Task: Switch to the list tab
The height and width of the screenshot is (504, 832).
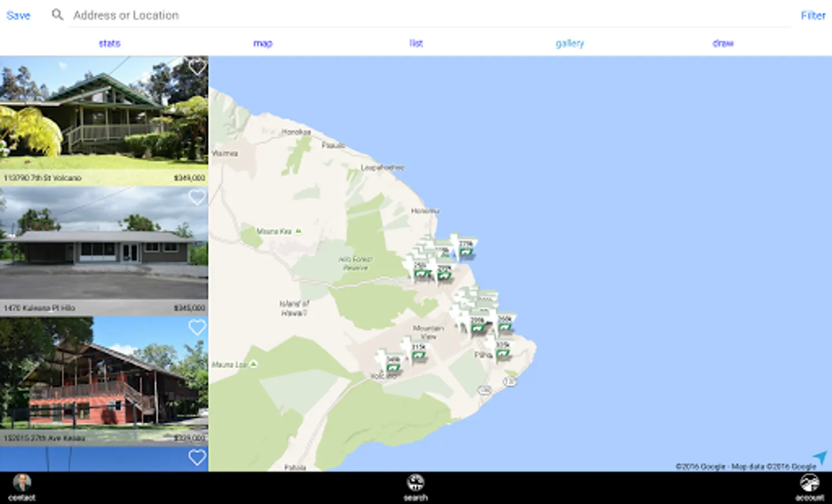Action: click(416, 43)
